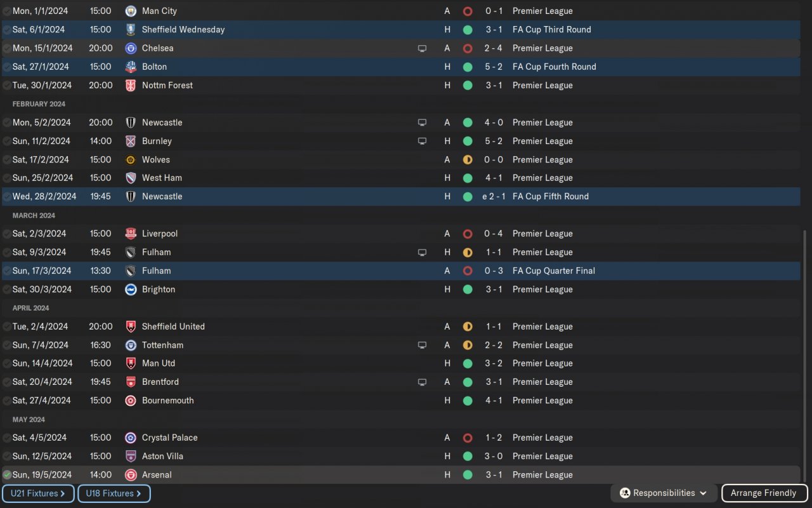Click the Man City club badge
Screen dimensions: 812x508
(x=131, y=11)
